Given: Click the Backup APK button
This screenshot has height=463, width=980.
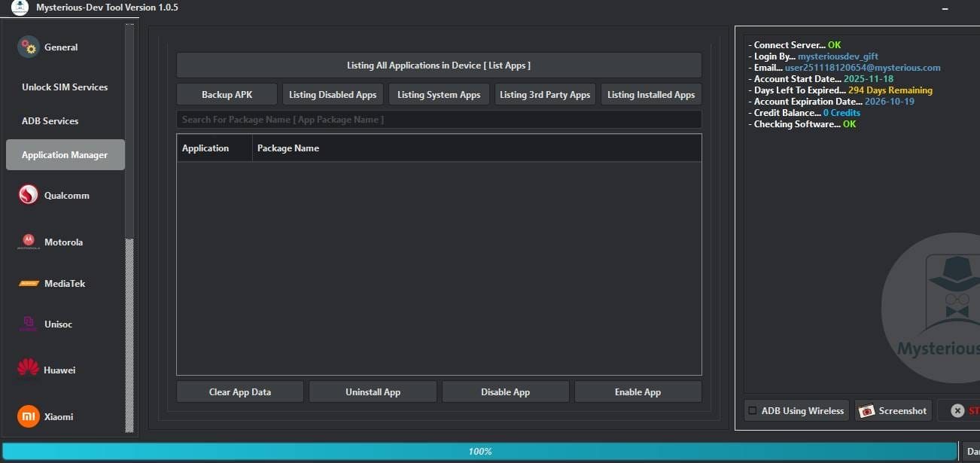Looking at the screenshot, I should tap(226, 94).
